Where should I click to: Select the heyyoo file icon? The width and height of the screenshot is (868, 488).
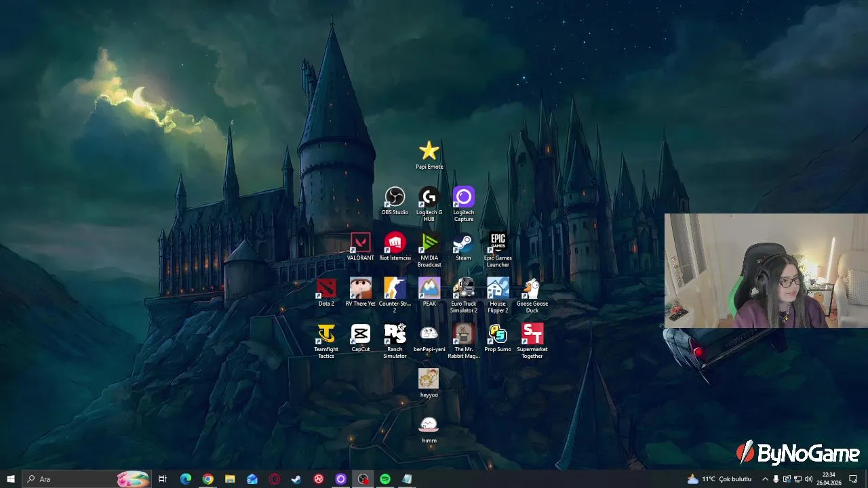pyautogui.click(x=429, y=383)
